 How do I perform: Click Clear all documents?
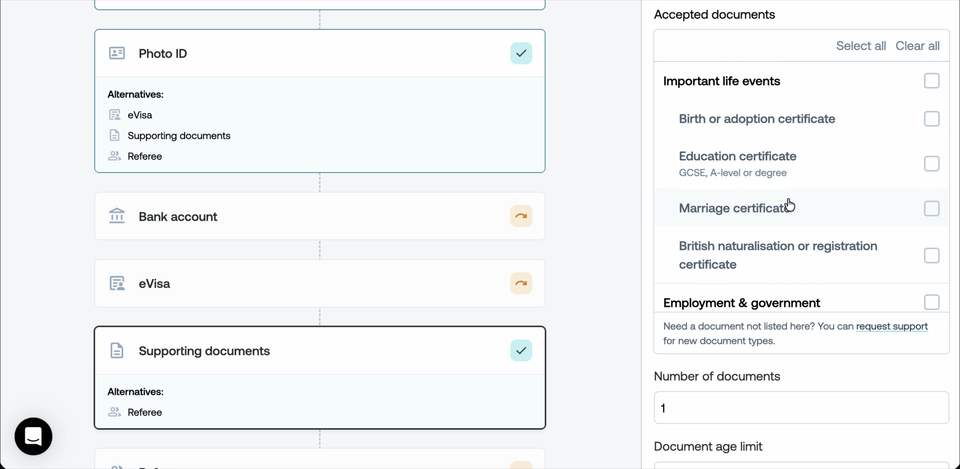pyautogui.click(x=917, y=46)
